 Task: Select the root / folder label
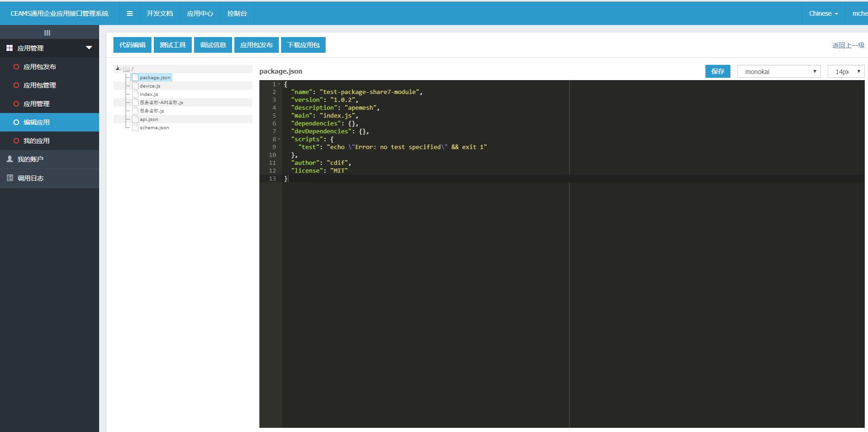[132, 69]
